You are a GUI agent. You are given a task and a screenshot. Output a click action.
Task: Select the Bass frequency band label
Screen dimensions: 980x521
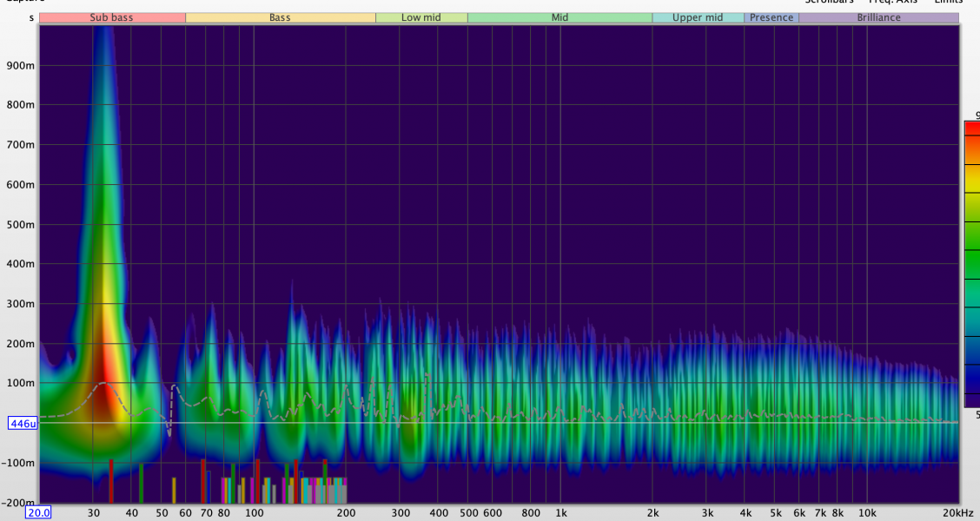pyautogui.click(x=280, y=17)
